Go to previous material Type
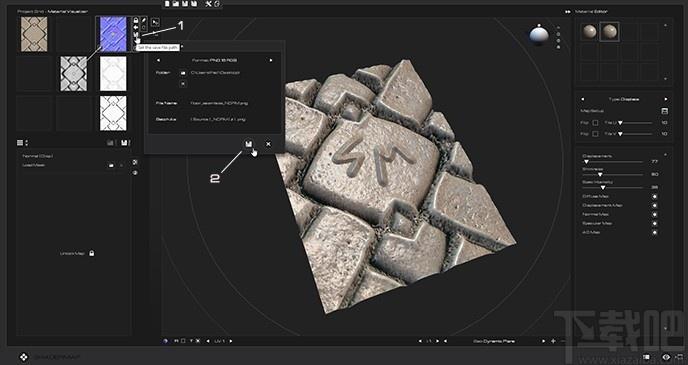This screenshot has width=688, height=365. pos(582,99)
